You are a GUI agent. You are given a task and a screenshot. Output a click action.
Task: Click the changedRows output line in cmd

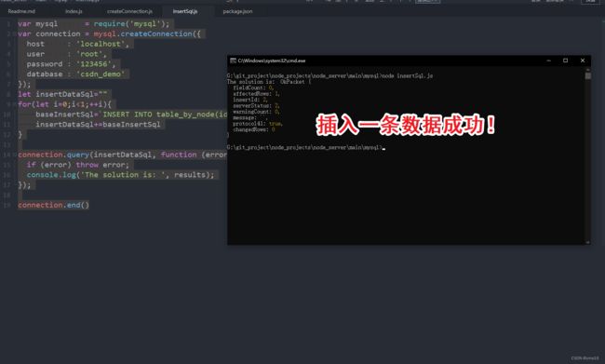(254, 129)
